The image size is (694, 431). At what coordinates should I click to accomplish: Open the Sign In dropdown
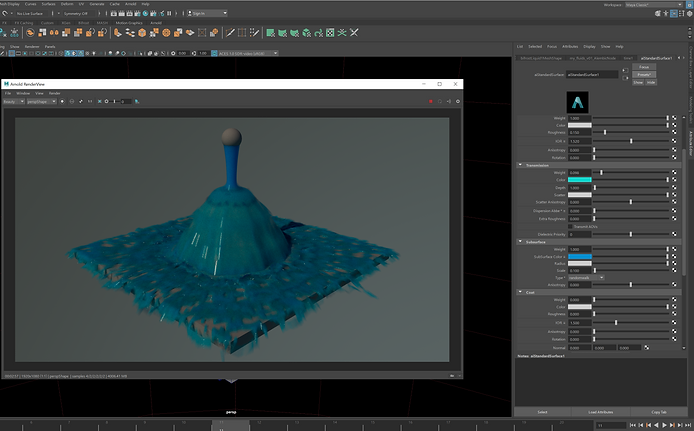(207, 13)
